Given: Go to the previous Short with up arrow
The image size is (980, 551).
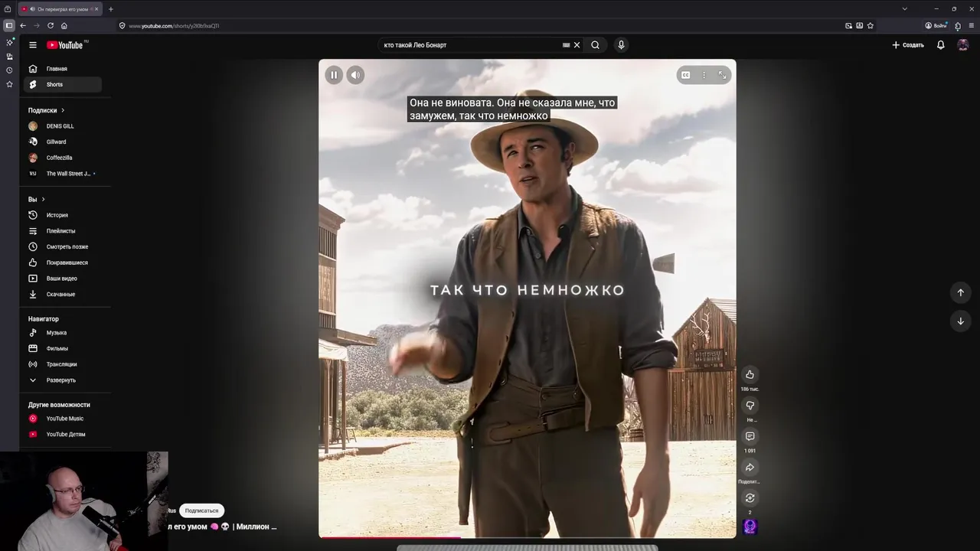Looking at the screenshot, I should coord(960,292).
